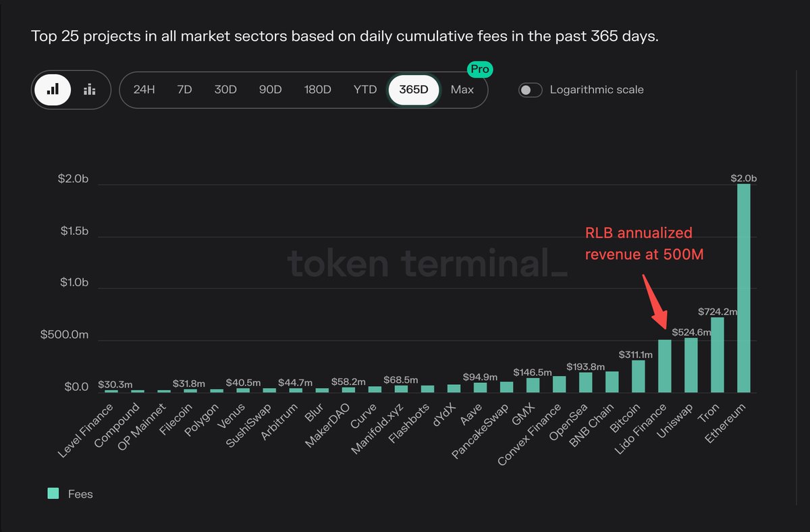Click the Lido Finance bar
810x532 pixels.
click(x=665, y=366)
